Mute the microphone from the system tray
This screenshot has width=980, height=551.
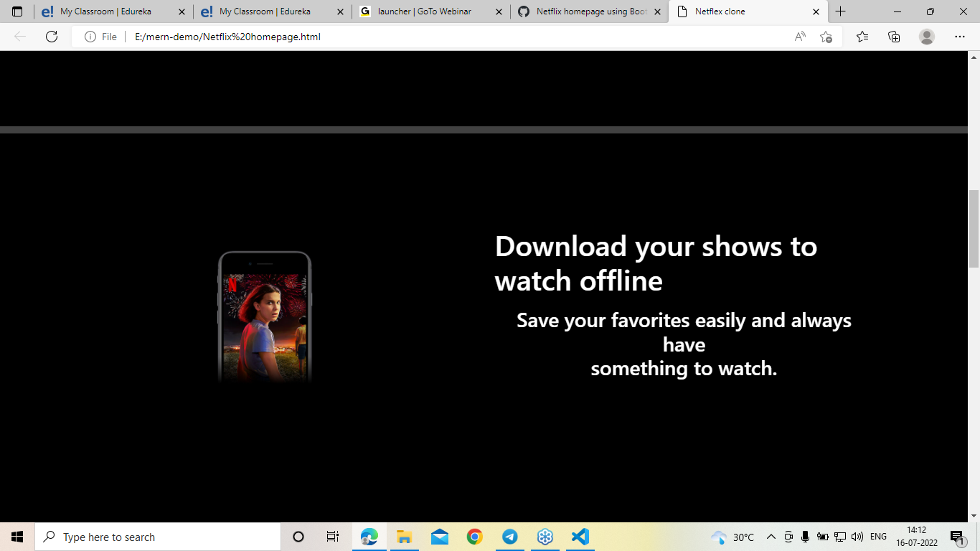tap(805, 536)
